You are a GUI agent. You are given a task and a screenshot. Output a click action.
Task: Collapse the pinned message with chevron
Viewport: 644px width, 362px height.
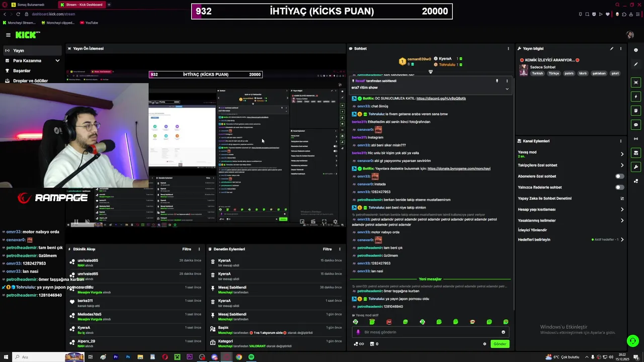pyautogui.click(x=507, y=89)
